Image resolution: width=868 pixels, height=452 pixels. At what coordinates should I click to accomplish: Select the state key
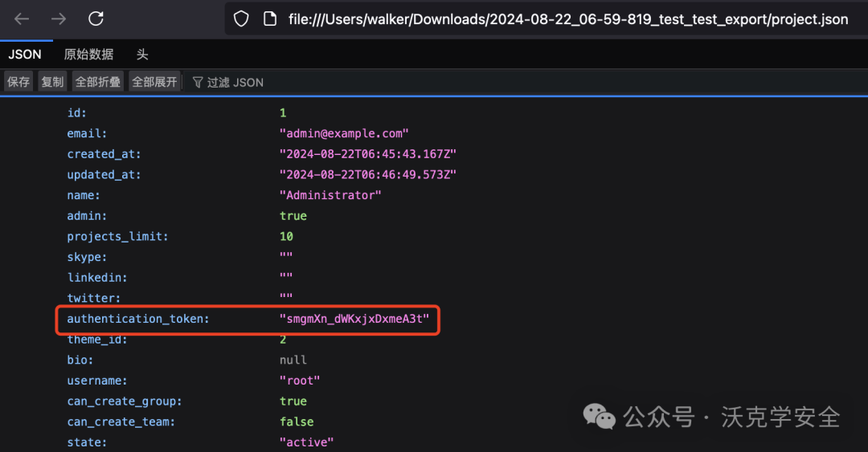87,442
